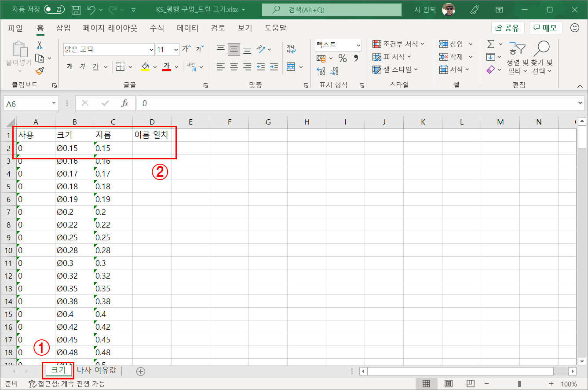Click inside the formula bar
The height and width of the screenshot is (390, 588).
[x=264, y=103]
